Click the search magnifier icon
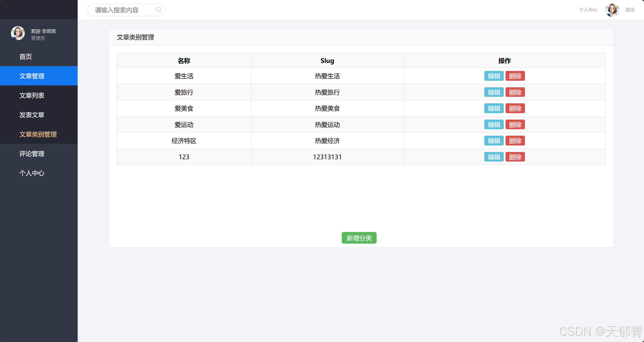Screen dimensions: 644x342 (159, 10)
